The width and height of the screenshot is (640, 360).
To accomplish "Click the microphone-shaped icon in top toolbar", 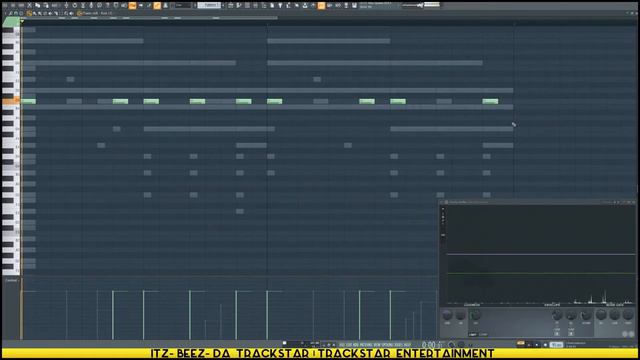I will 91,6.
